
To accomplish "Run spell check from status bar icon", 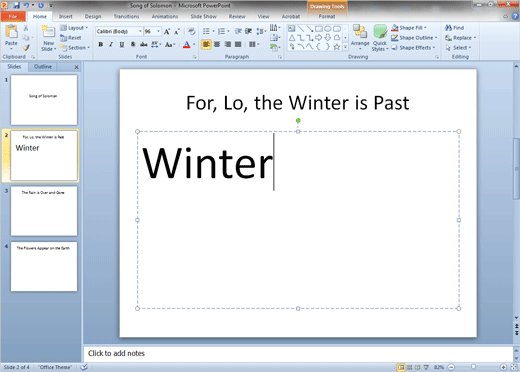I will point(84,367).
